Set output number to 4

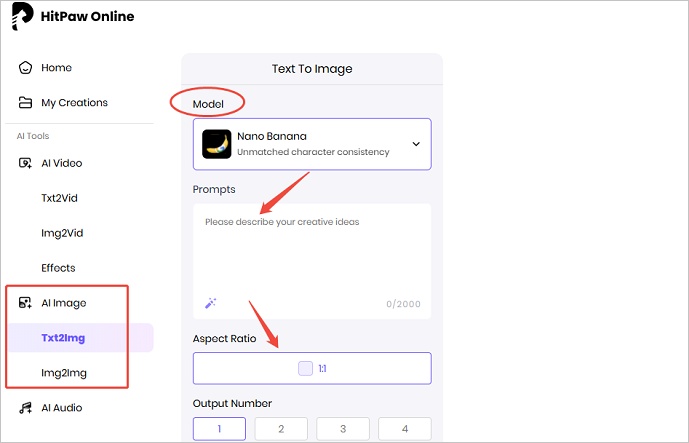point(405,429)
